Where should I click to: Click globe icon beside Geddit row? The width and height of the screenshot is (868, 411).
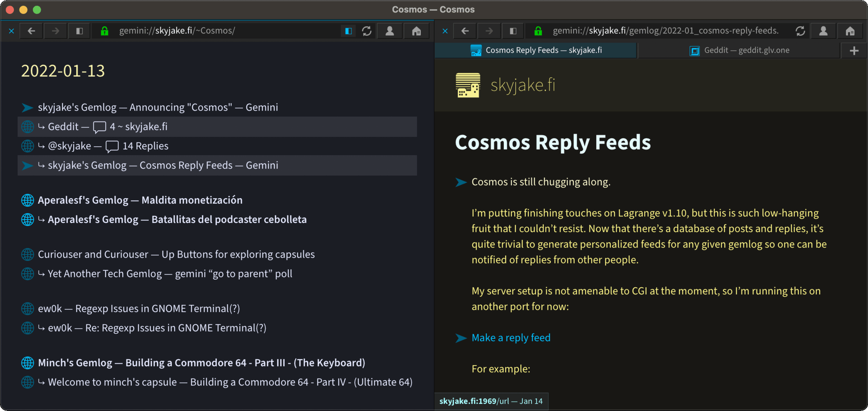(28, 127)
